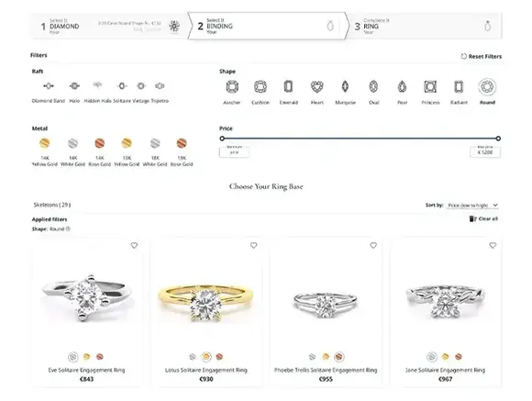
Task: Select yellow metal swatch on Eve ring
Action: (87, 357)
